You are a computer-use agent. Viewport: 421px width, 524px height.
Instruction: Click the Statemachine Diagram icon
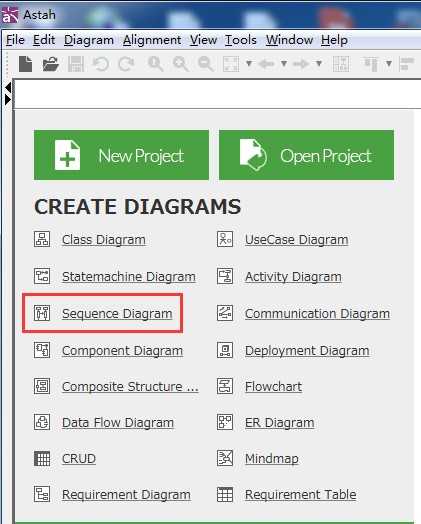[x=42, y=276]
